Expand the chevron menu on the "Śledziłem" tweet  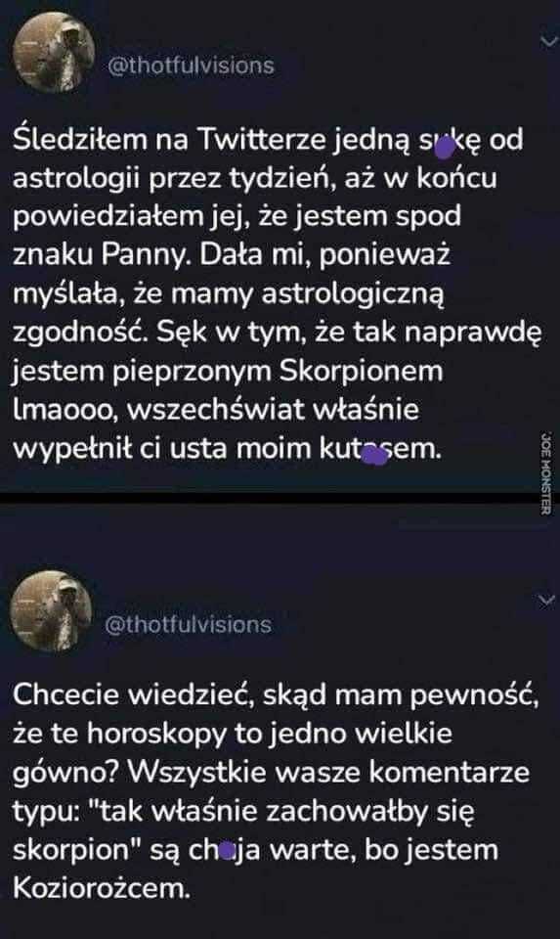tap(548, 39)
